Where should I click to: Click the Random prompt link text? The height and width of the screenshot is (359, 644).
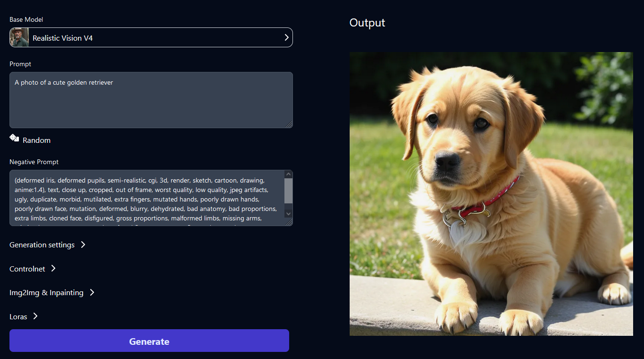(x=36, y=140)
